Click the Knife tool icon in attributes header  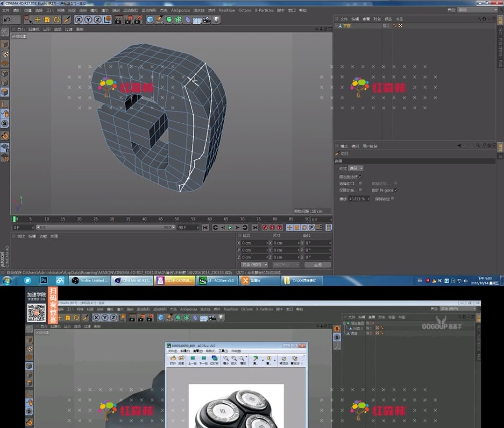tap(337, 153)
